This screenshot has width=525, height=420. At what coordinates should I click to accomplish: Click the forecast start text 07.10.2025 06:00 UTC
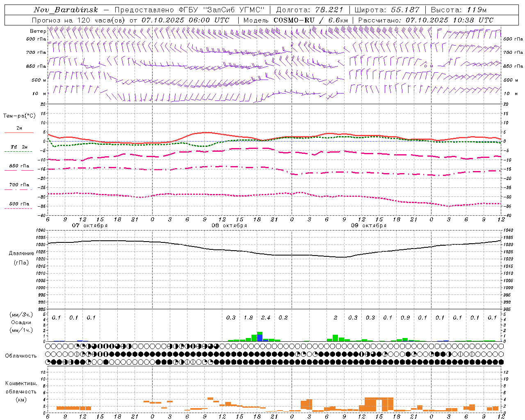click(185, 20)
